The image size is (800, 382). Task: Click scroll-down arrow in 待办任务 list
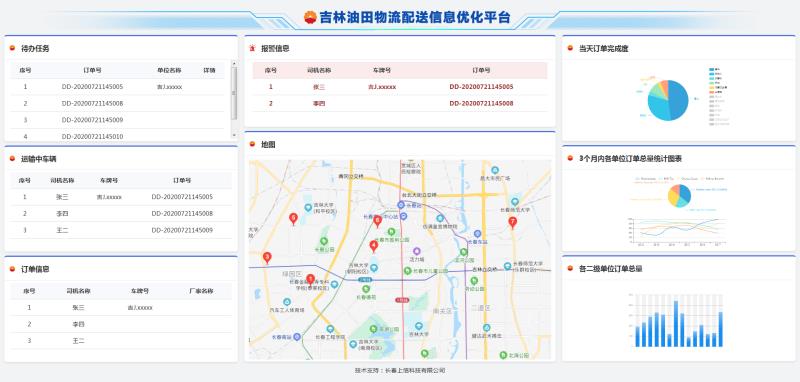coord(234,135)
